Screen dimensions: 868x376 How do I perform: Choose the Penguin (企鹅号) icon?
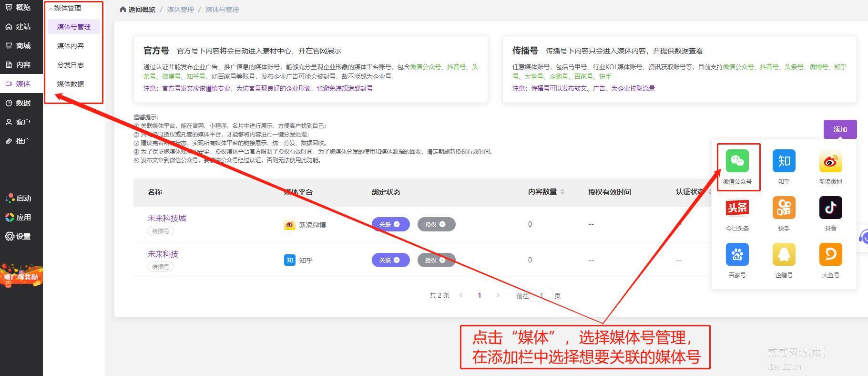tap(784, 255)
